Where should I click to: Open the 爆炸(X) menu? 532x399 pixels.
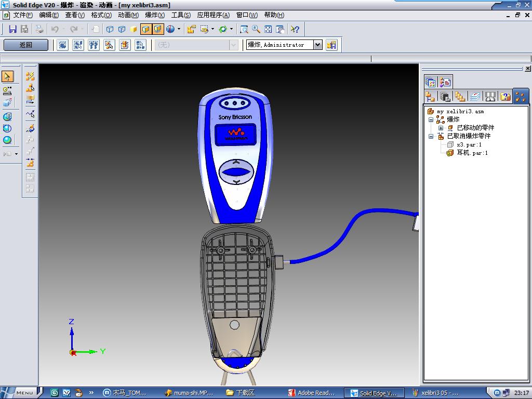click(155, 15)
